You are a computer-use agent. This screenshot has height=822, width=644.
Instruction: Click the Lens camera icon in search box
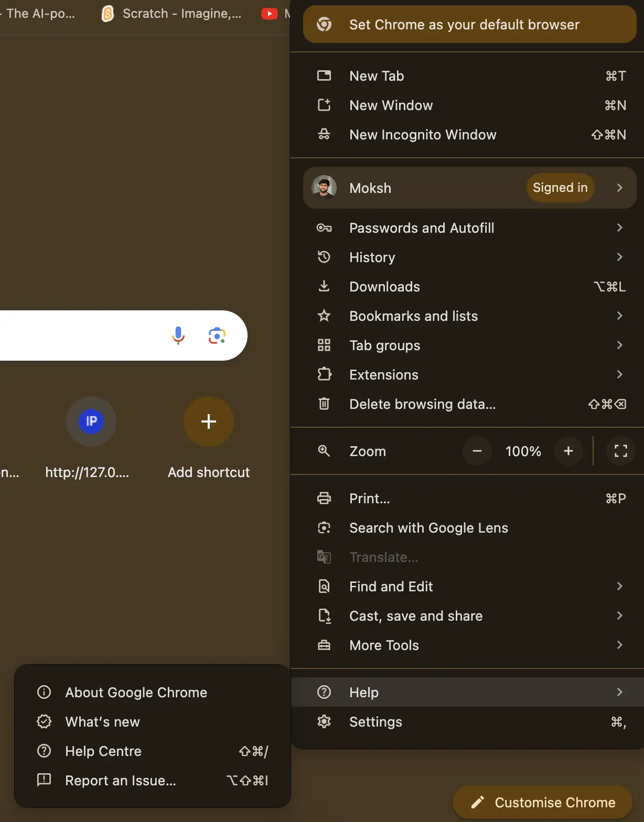click(217, 336)
